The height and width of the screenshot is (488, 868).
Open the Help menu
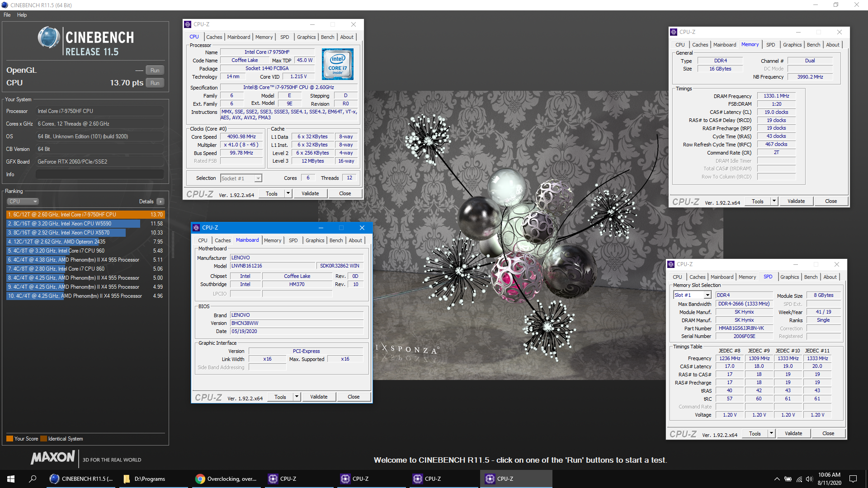click(22, 15)
